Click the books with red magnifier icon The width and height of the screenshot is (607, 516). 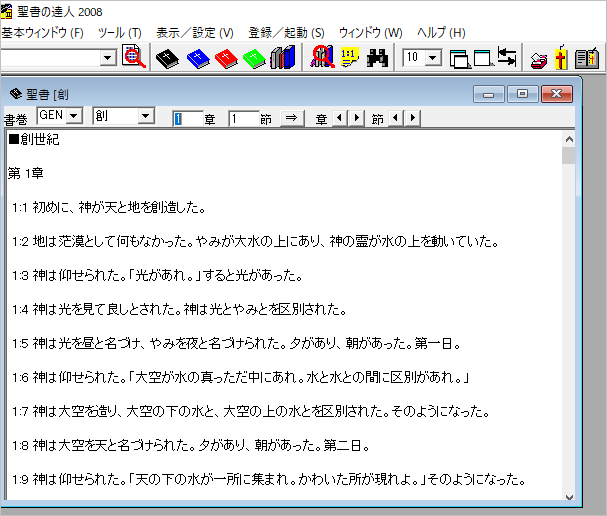[322, 57]
